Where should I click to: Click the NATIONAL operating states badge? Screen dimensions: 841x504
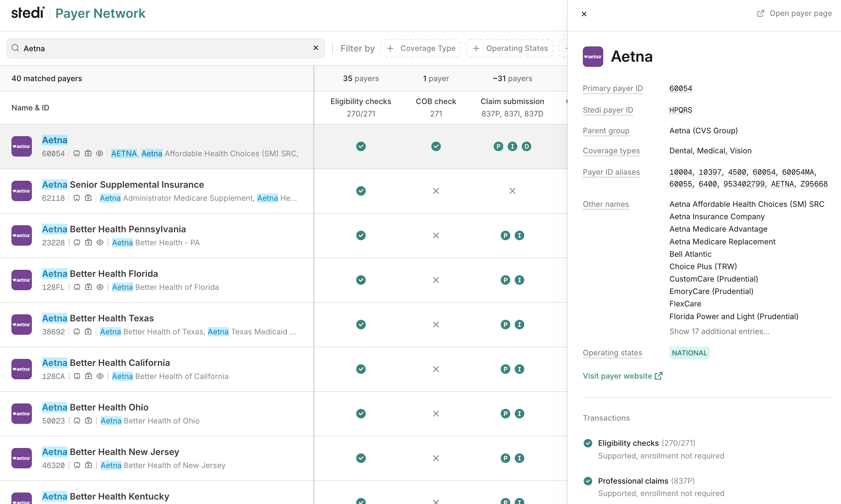(x=689, y=353)
